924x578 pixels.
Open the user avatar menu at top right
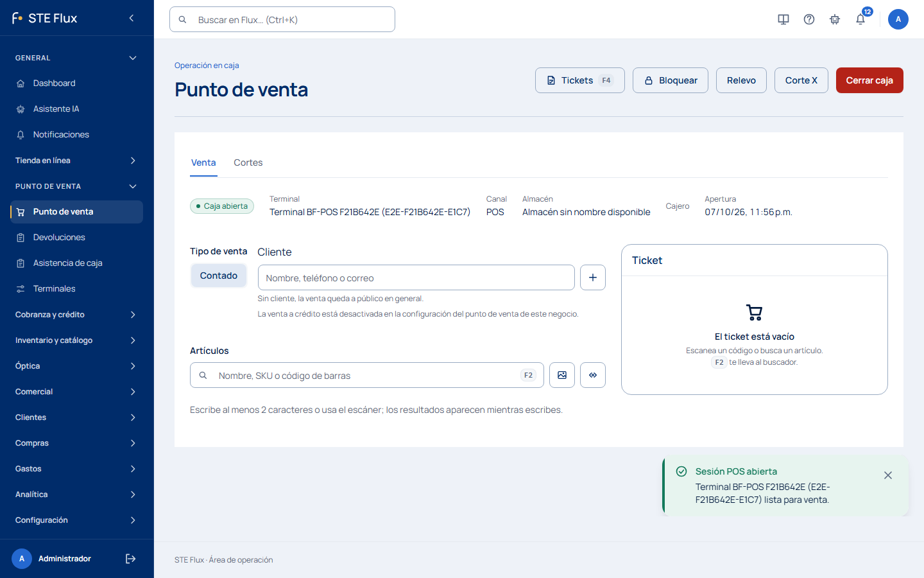(x=898, y=19)
